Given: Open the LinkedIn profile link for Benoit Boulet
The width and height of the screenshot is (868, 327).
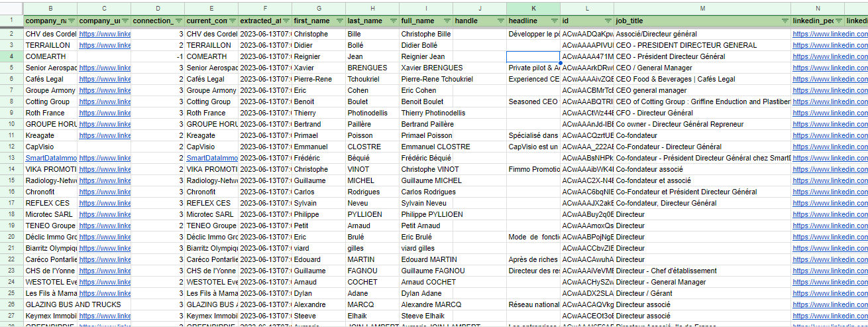Looking at the screenshot, I should point(830,101).
